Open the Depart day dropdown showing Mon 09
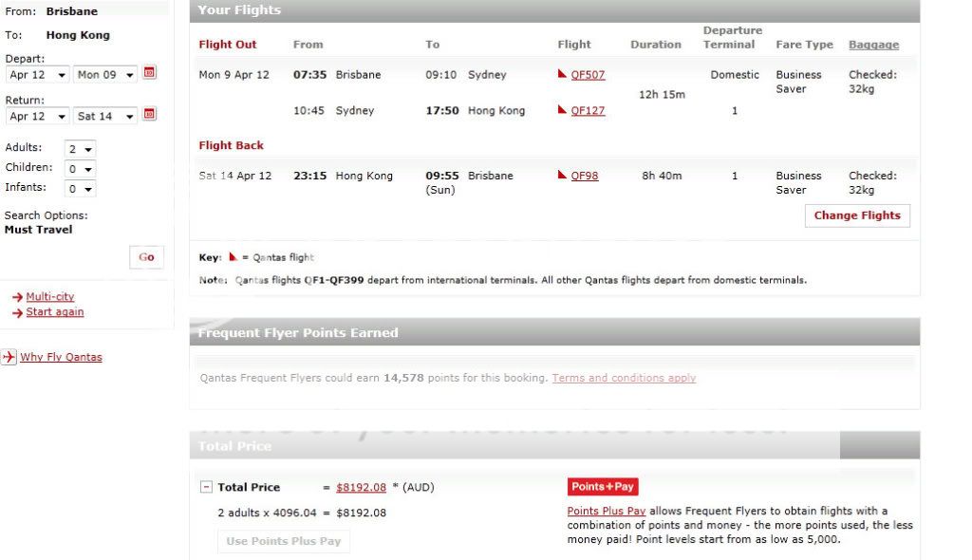This screenshot has width=972, height=560. point(105,75)
